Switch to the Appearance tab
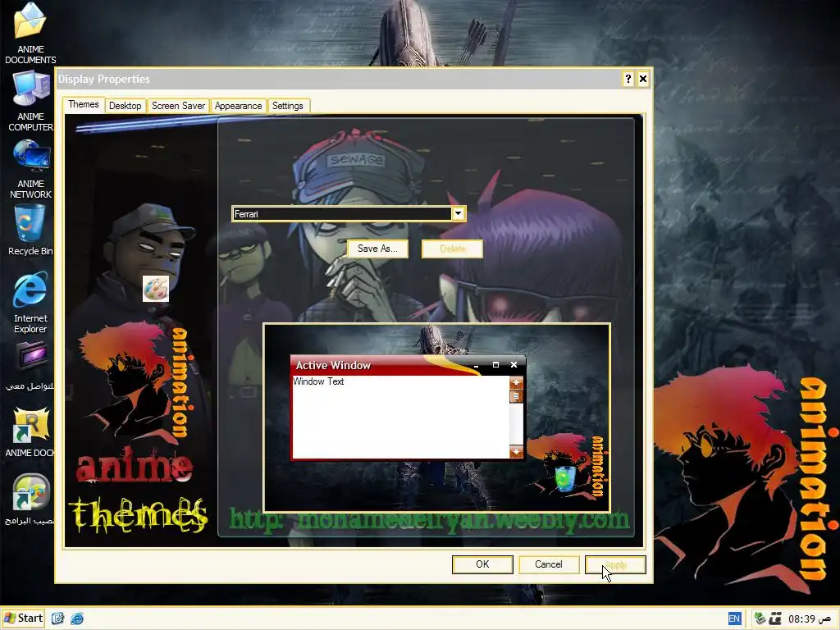 pos(239,106)
